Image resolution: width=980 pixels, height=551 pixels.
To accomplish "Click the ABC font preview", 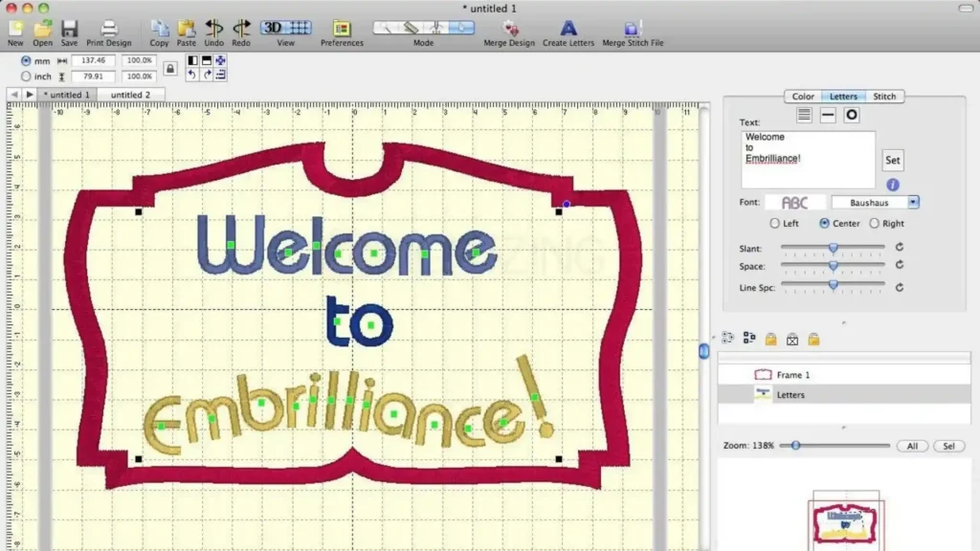I will coord(795,203).
